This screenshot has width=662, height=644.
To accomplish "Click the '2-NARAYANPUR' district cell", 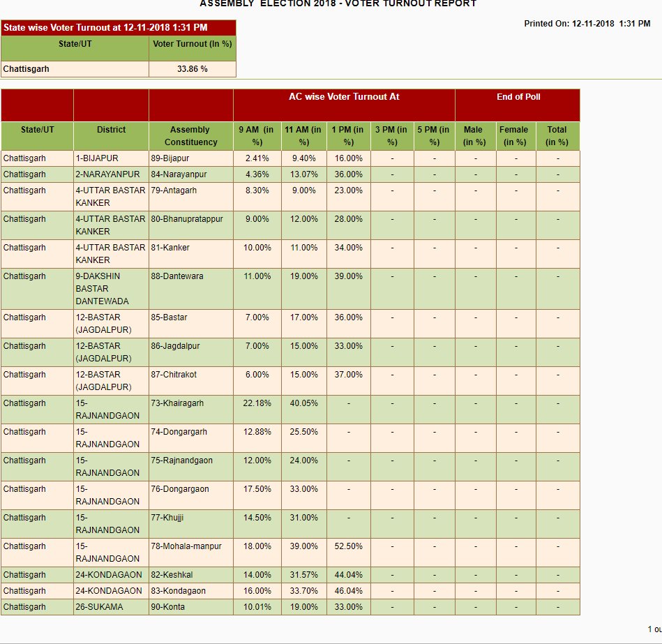I will (x=107, y=174).
